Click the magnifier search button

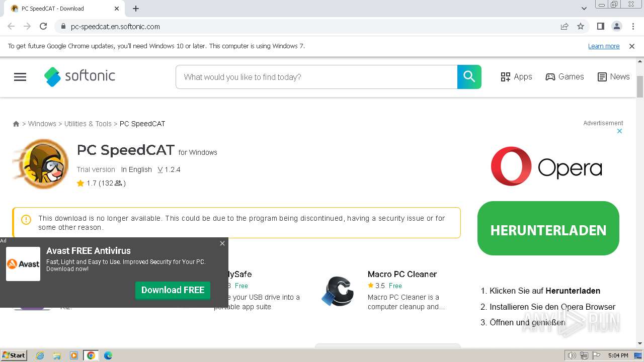coord(469,76)
